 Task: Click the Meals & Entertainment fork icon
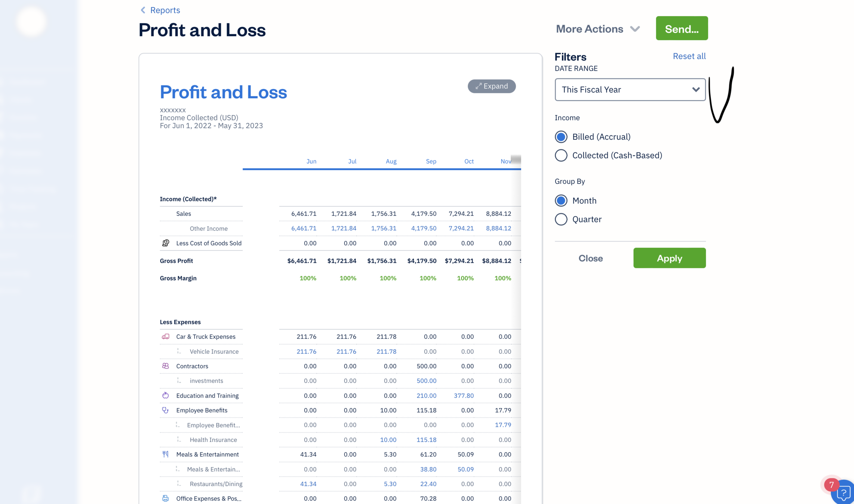tap(165, 454)
